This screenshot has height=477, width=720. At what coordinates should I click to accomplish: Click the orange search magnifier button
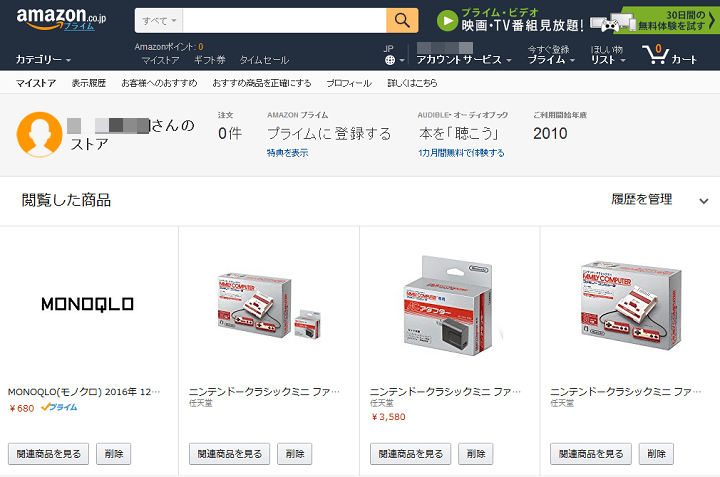(x=402, y=20)
